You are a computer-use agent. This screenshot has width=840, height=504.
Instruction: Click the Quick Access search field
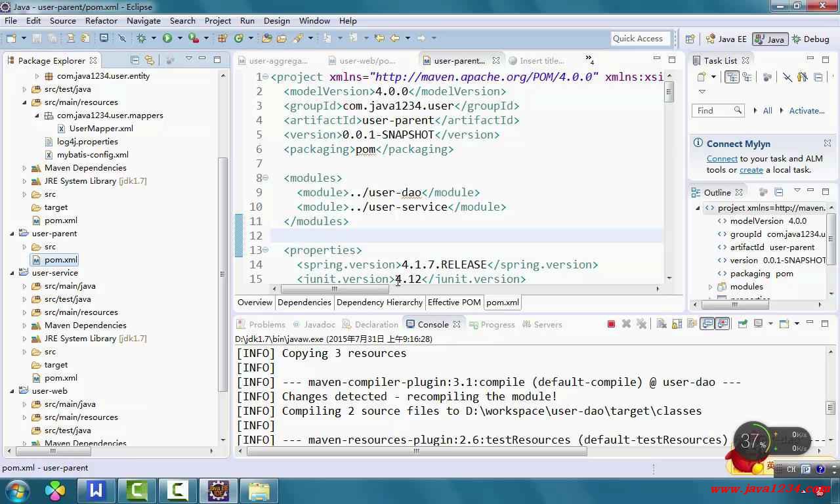coord(640,39)
